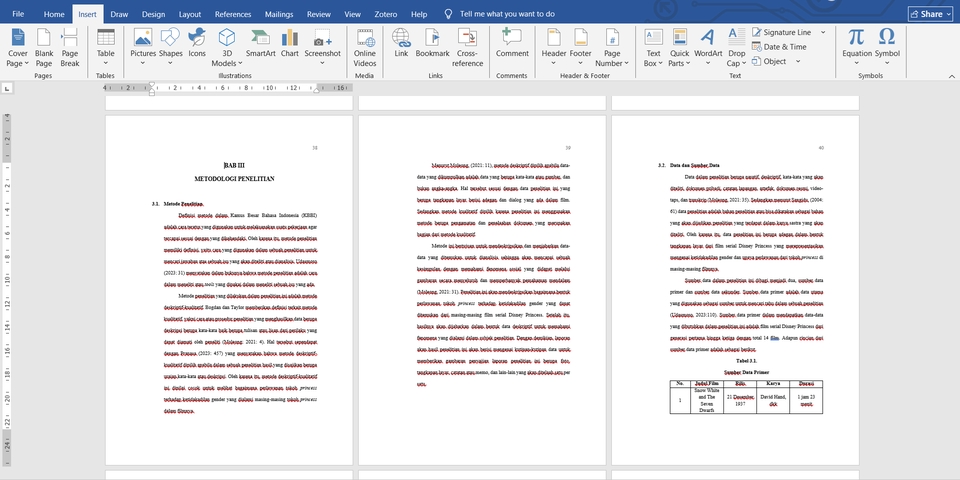
Task: Switch to the References tab
Action: coord(233,13)
